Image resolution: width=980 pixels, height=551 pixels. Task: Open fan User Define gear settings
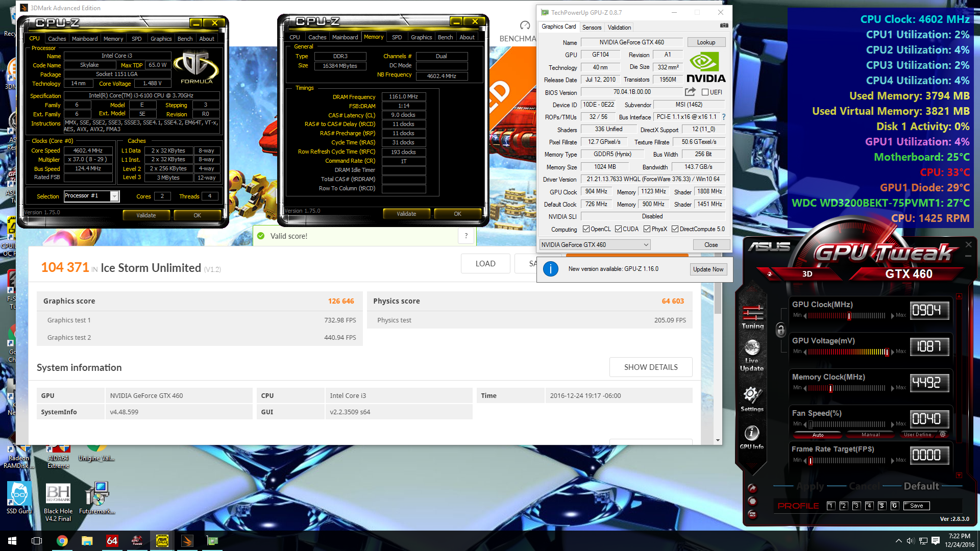coord(943,435)
